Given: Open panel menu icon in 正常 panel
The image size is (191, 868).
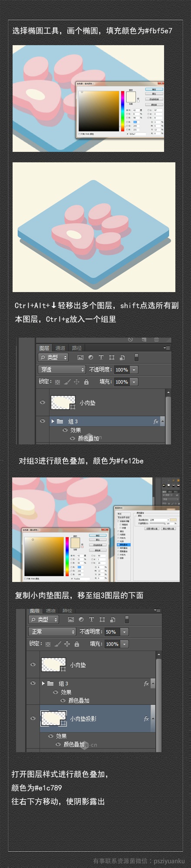Looking at the screenshot, I should 157,610.
